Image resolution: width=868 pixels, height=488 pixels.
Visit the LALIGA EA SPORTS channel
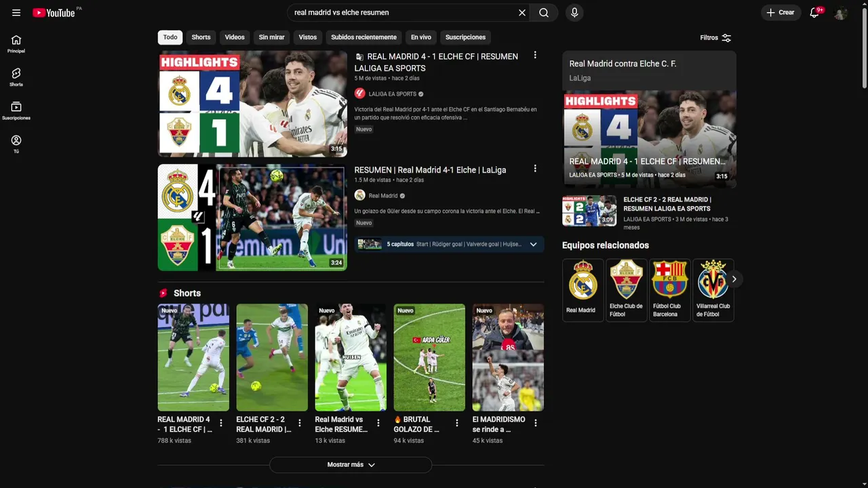click(x=392, y=94)
